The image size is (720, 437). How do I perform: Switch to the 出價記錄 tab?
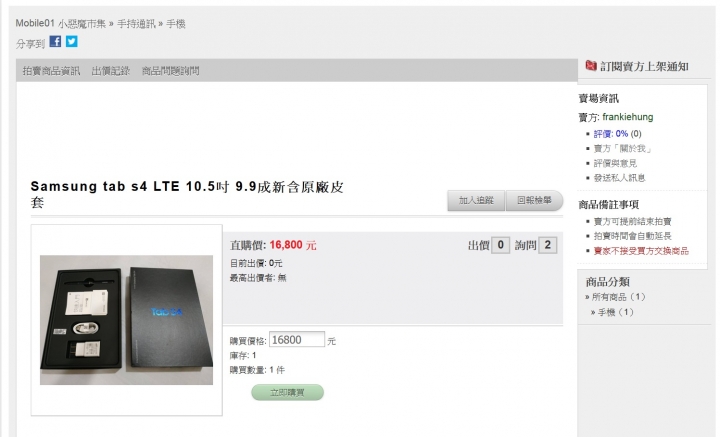click(111, 71)
